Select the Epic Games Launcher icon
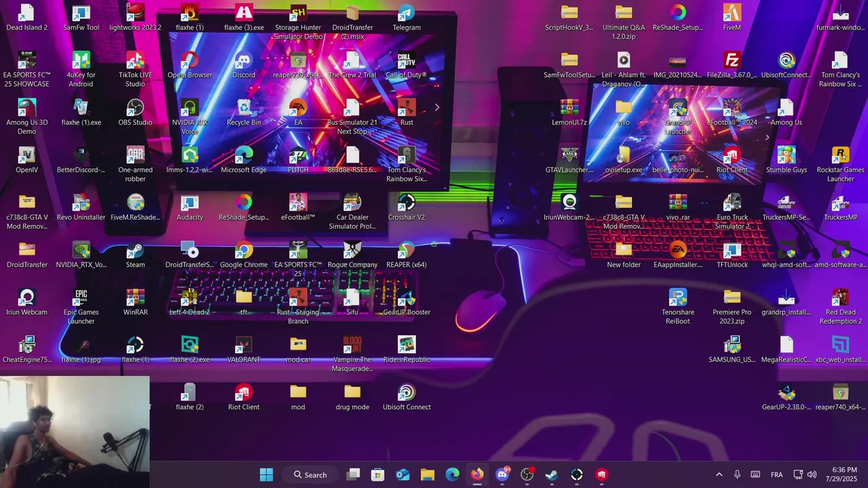 (81, 307)
